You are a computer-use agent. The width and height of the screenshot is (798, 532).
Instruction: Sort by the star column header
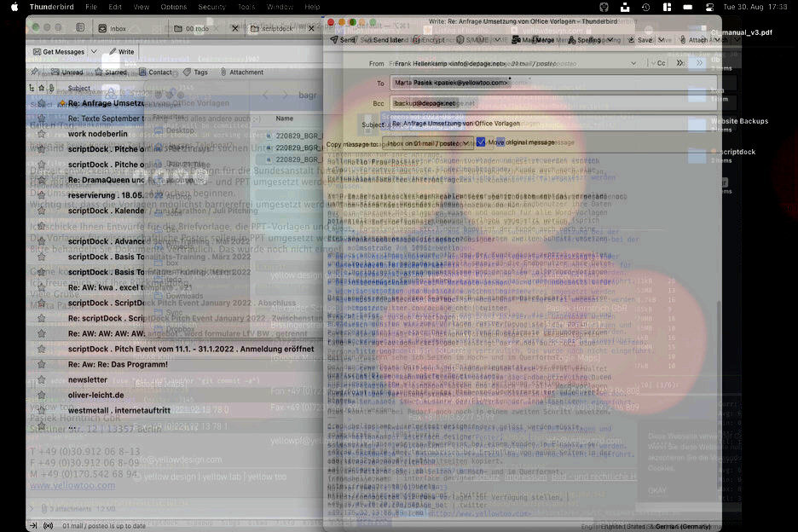tap(42, 88)
